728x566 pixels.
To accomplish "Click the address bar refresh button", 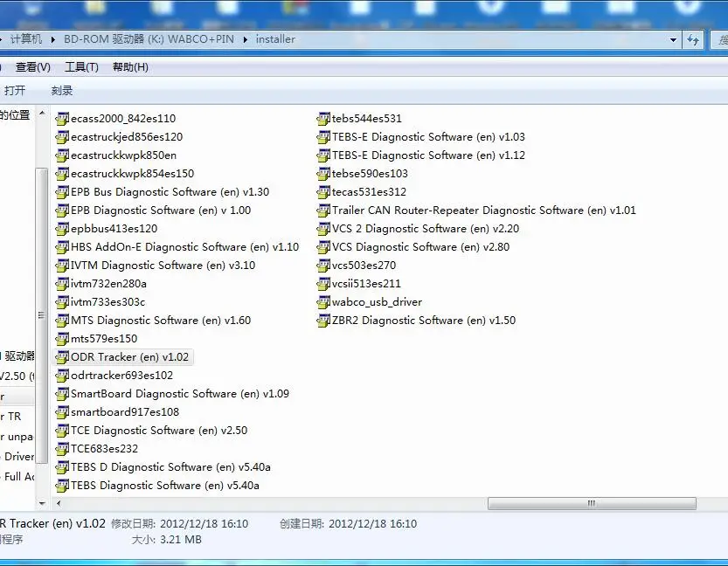I will click(693, 40).
